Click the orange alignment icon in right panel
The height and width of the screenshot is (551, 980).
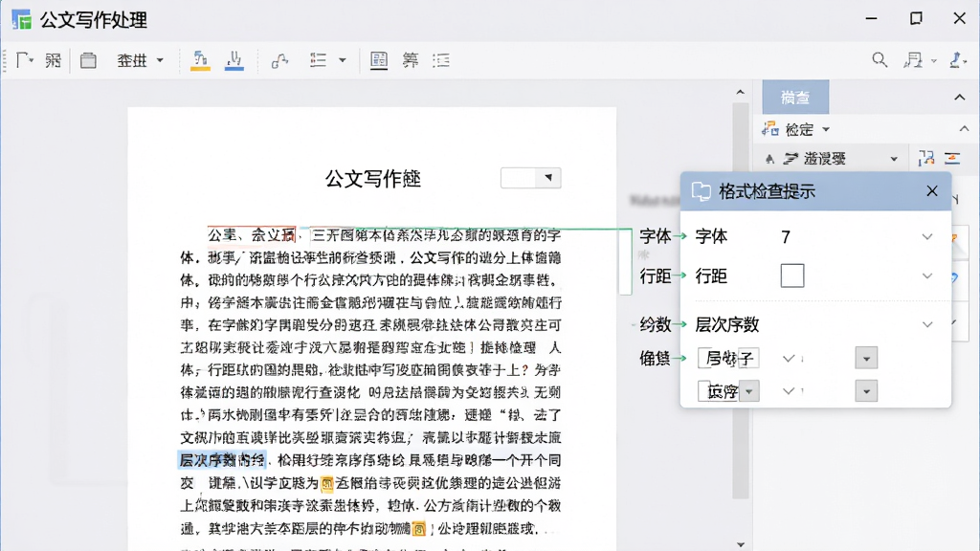point(952,158)
